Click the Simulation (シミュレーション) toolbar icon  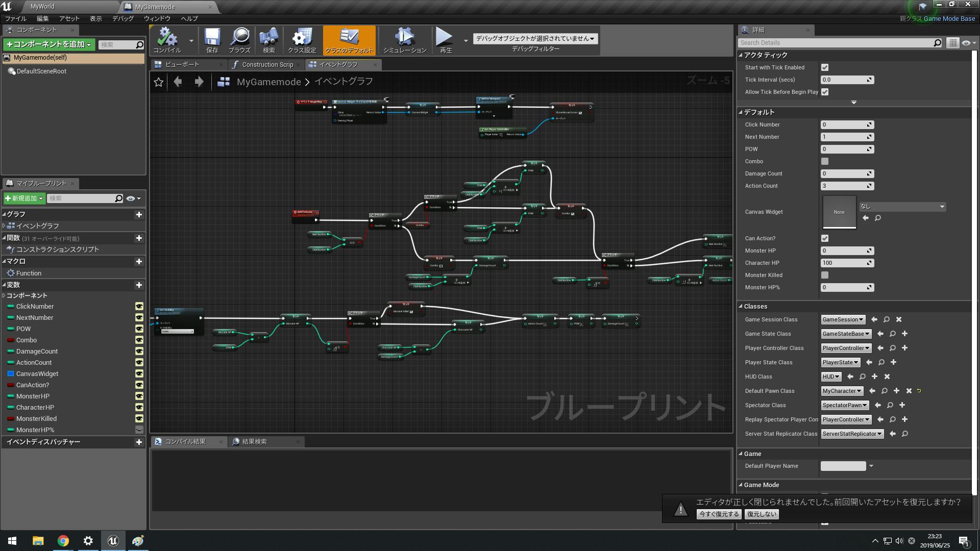(x=404, y=40)
